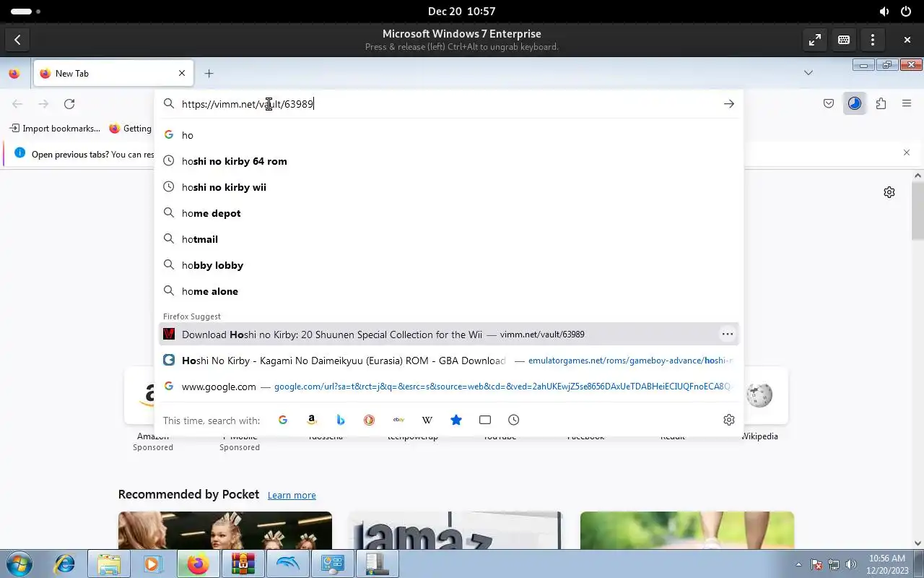Choose the "home alone" search suggestion
Screen dimensions: 924x578
(449, 291)
